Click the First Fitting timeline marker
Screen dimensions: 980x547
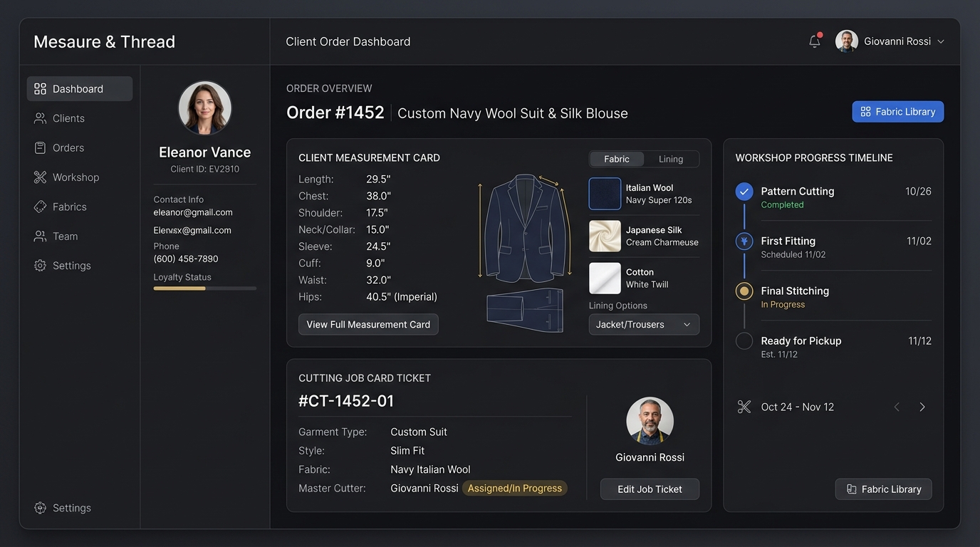[x=744, y=241]
